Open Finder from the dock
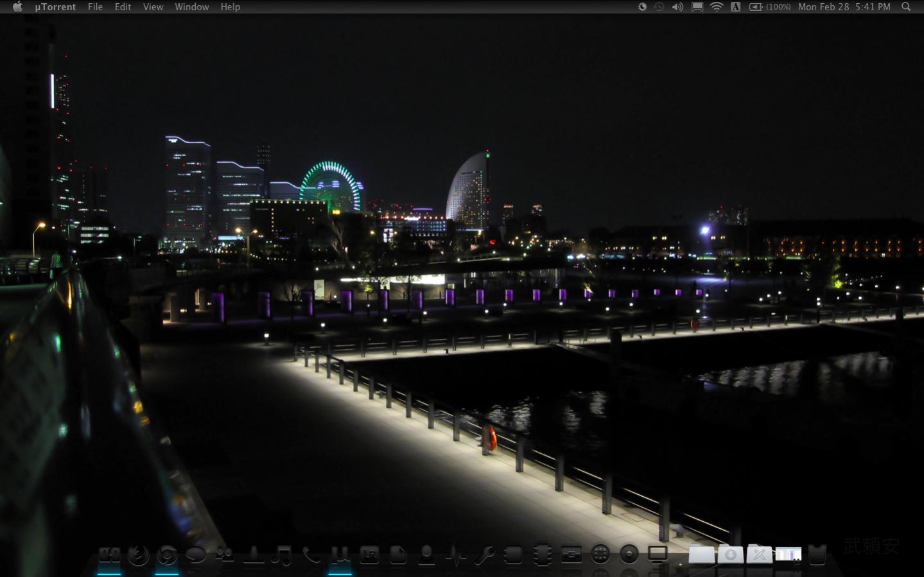Image resolution: width=924 pixels, height=577 pixels. 109,555
